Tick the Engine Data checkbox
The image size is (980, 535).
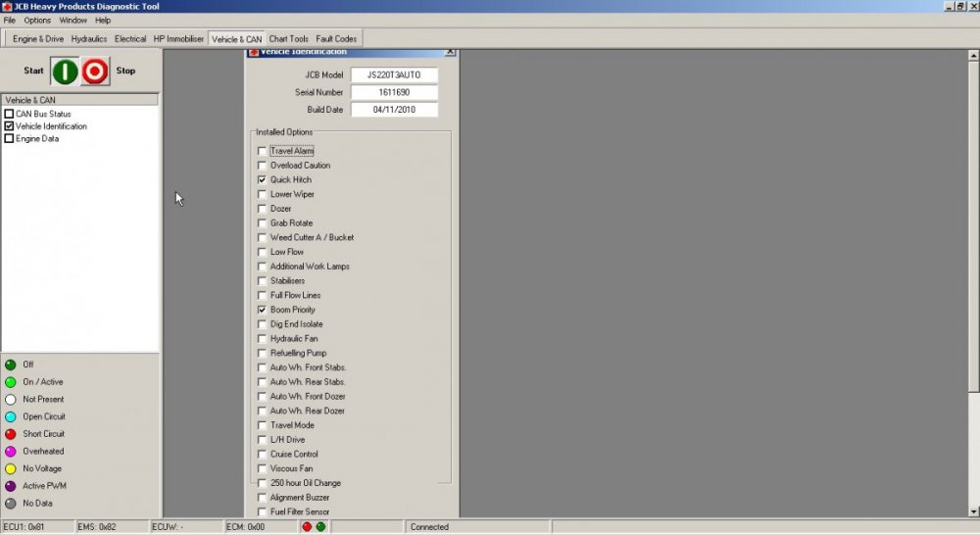[9, 139]
